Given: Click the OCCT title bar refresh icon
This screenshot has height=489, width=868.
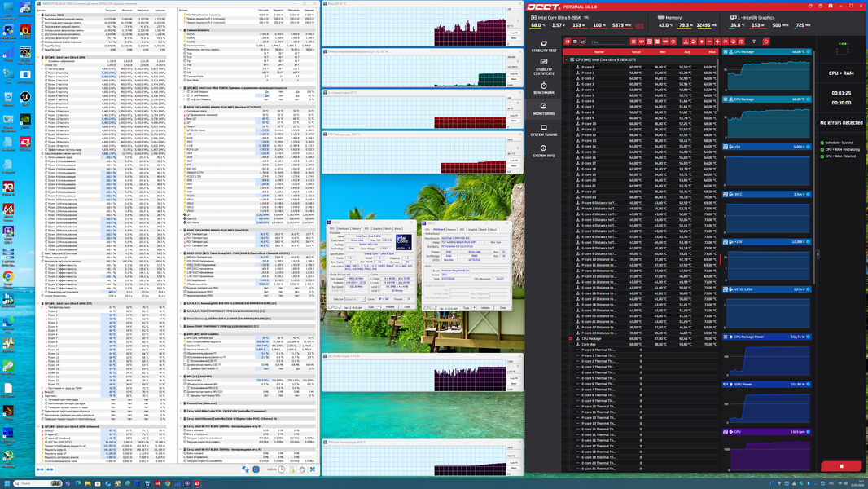Looking at the screenshot, I should coord(810,6).
